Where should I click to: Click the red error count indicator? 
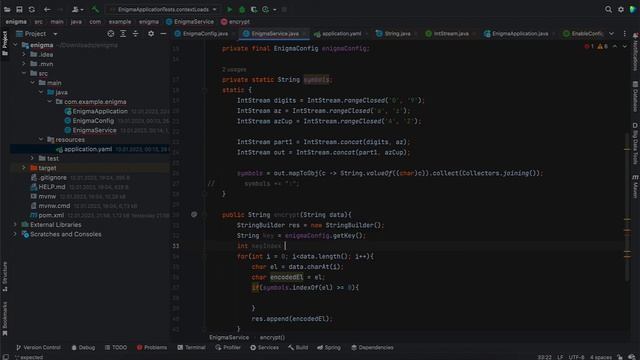589,47
